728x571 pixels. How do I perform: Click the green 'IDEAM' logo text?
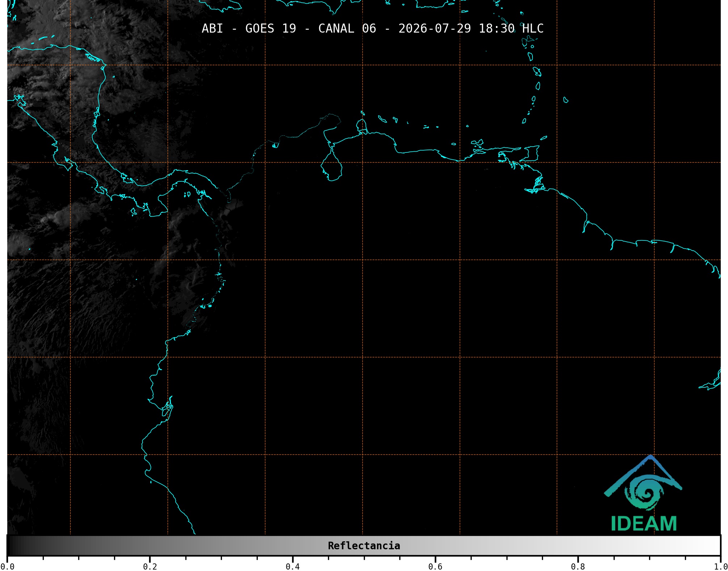point(644,524)
